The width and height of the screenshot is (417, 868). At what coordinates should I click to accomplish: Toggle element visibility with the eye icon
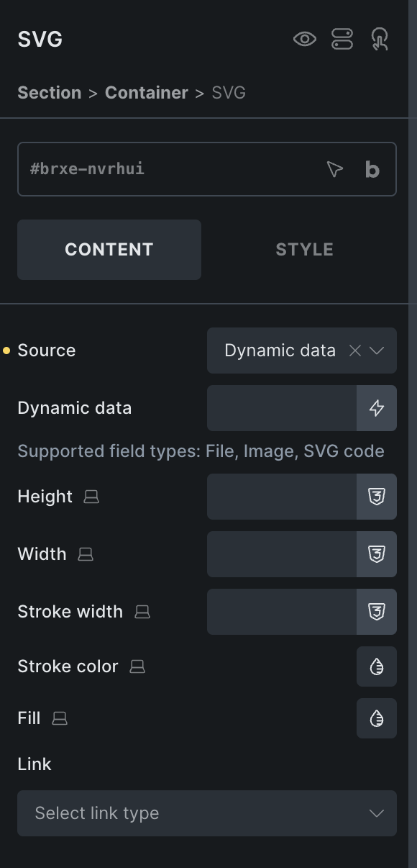pos(305,40)
